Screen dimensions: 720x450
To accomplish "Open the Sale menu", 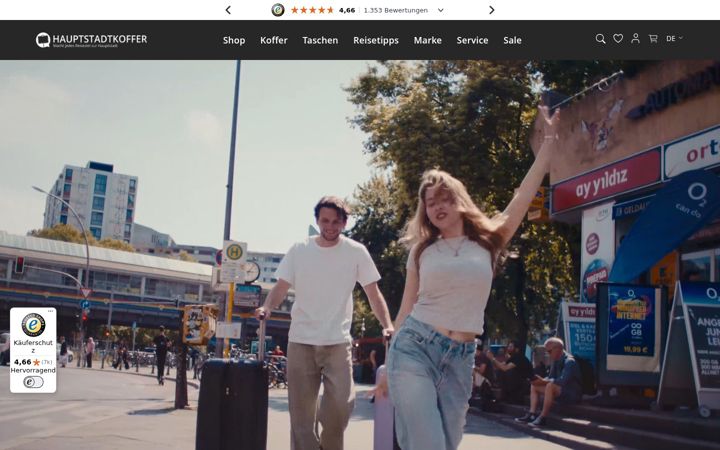I will pos(512,40).
